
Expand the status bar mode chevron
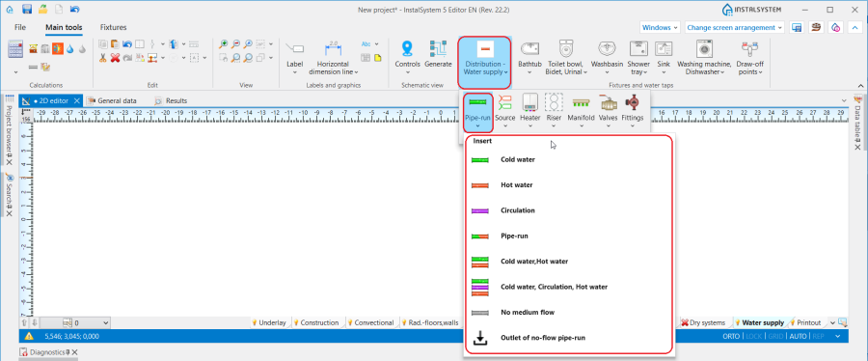[837, 336]
